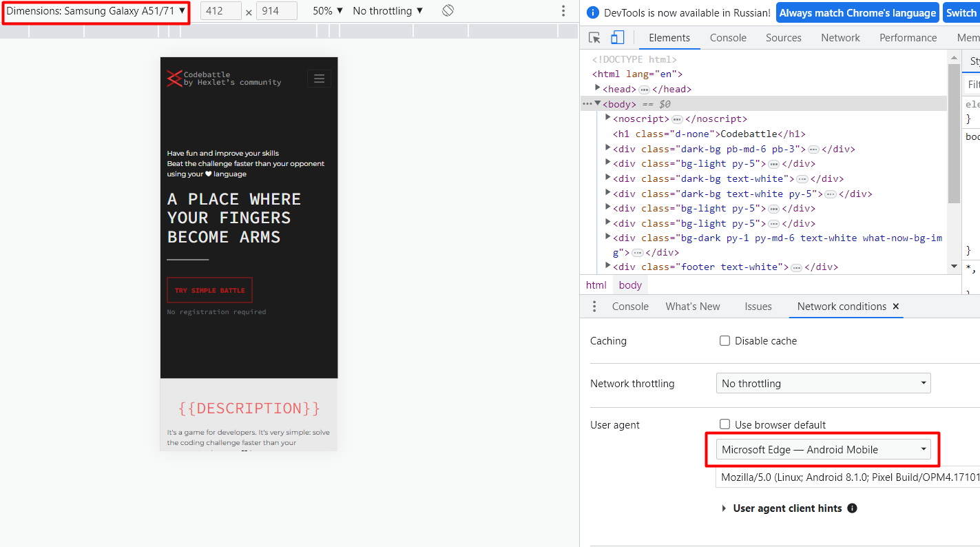Open the device toolbar three-dot menu
Image resolution: width=980 pixels, height=547 pixels.
point(563,11)
